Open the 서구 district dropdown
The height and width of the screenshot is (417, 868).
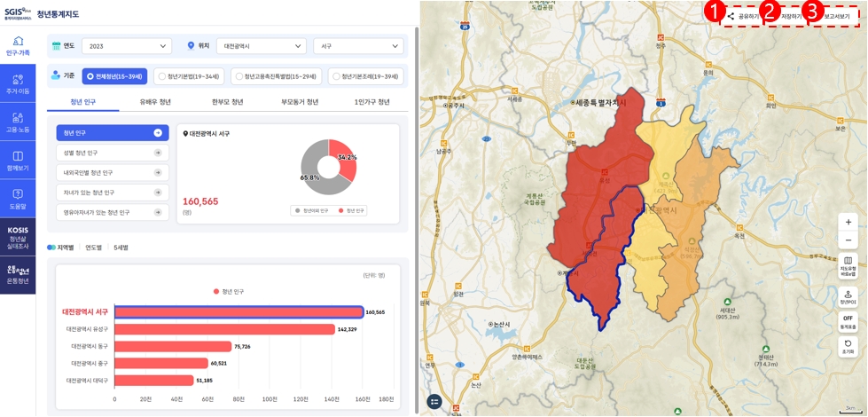tap(358, 46)
